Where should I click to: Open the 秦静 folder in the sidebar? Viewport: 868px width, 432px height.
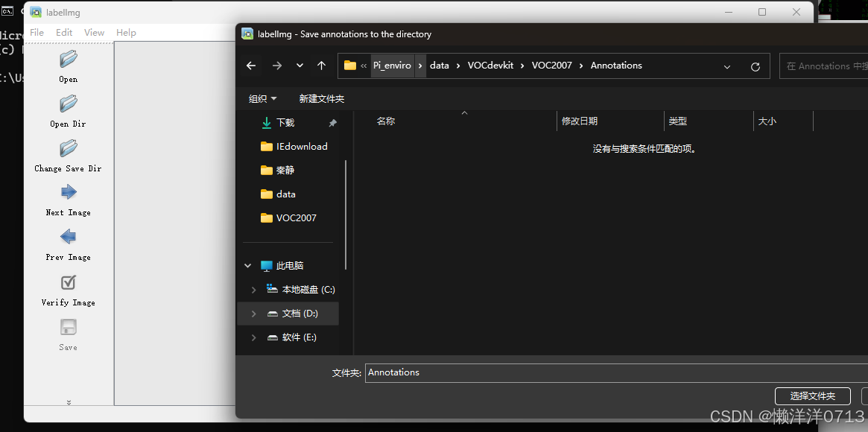click(285, 171)
